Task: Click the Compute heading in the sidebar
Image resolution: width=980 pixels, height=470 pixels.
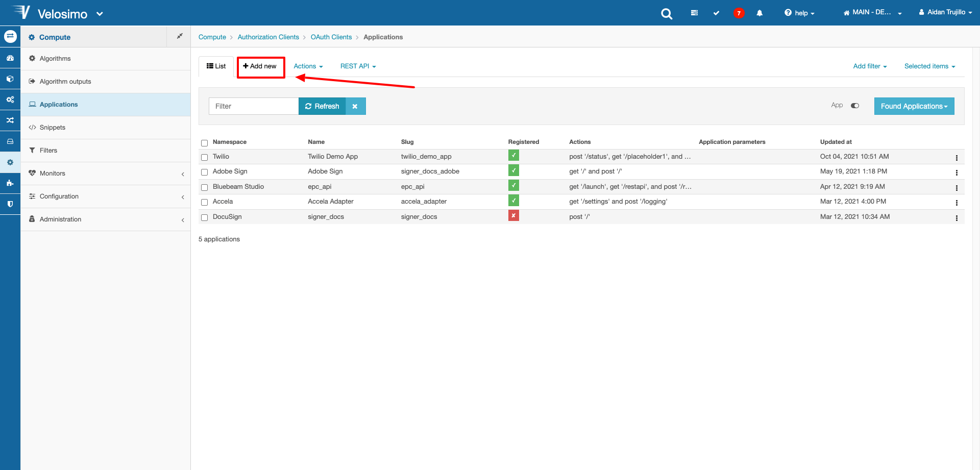Action: click(55, 37)
